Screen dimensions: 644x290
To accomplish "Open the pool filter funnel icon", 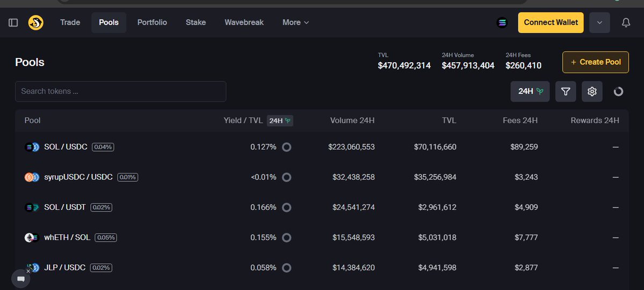I will point(566,91).
